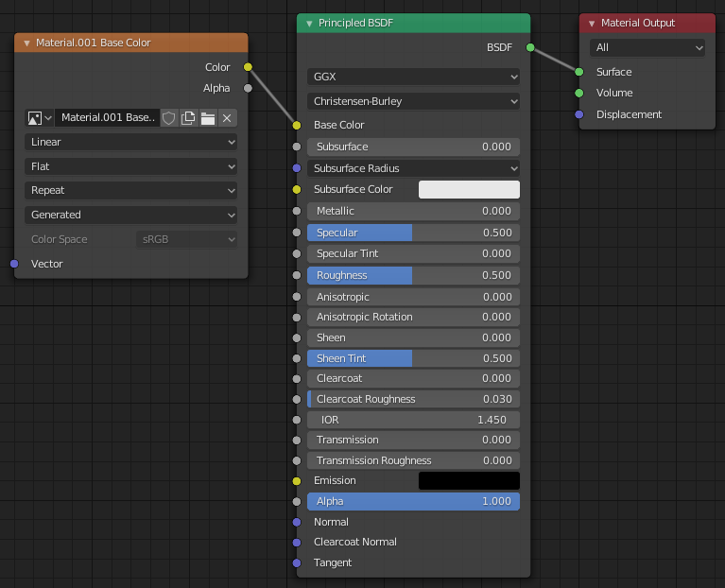Click the Roughness 0.500 slider
Screen dimensions: 725x588
(413, 275)
